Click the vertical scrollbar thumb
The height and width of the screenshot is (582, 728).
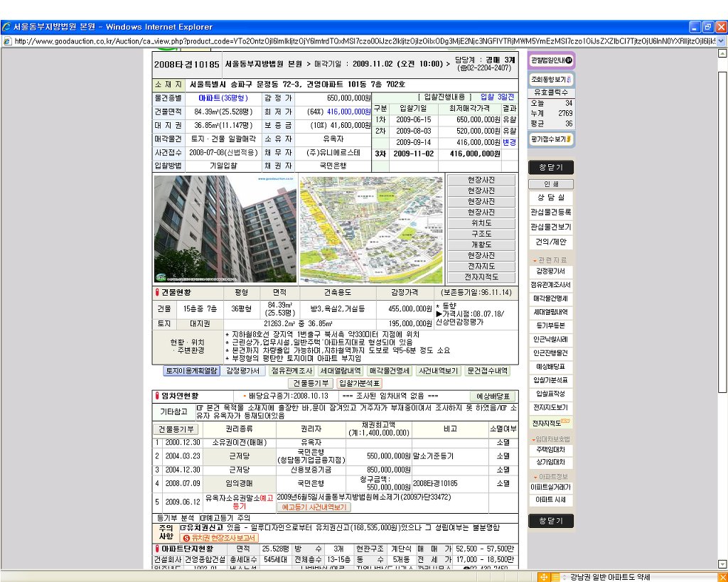point(722,227)
